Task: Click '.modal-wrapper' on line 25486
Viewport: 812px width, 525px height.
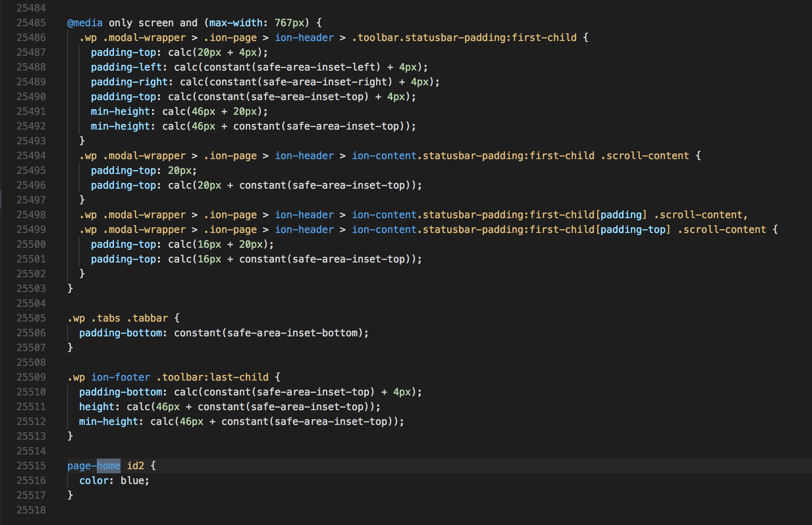Action: coord(144,38)
